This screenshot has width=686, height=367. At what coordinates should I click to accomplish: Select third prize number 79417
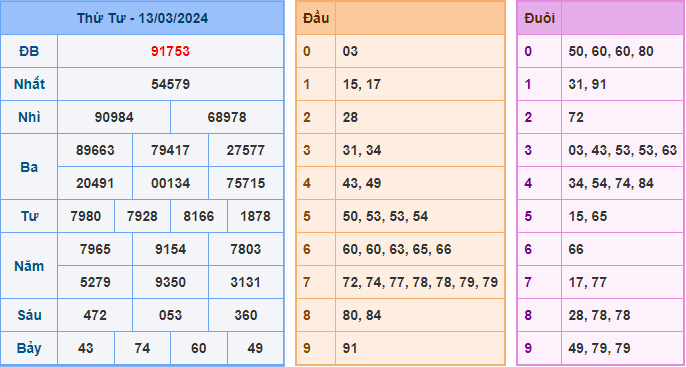pos(170,150)
